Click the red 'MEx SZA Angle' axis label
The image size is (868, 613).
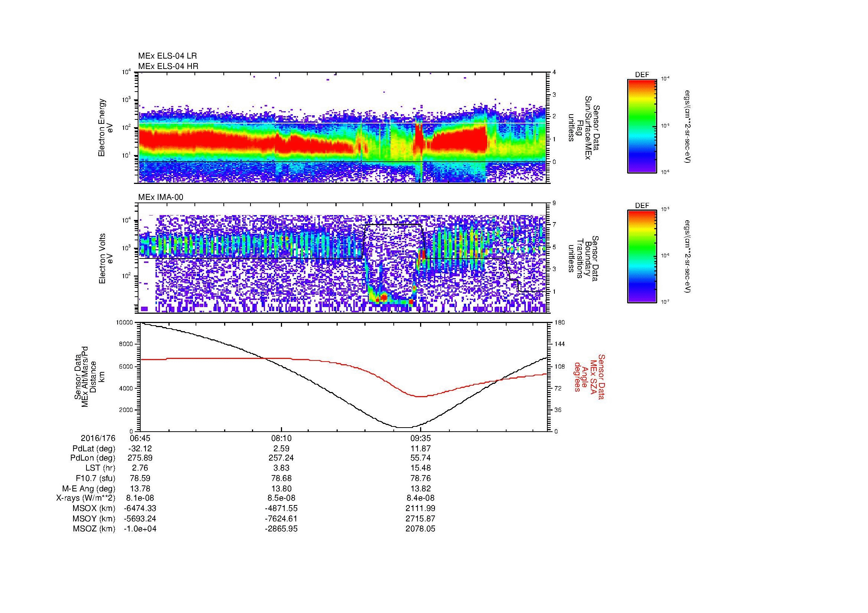(x=589, y=376)
